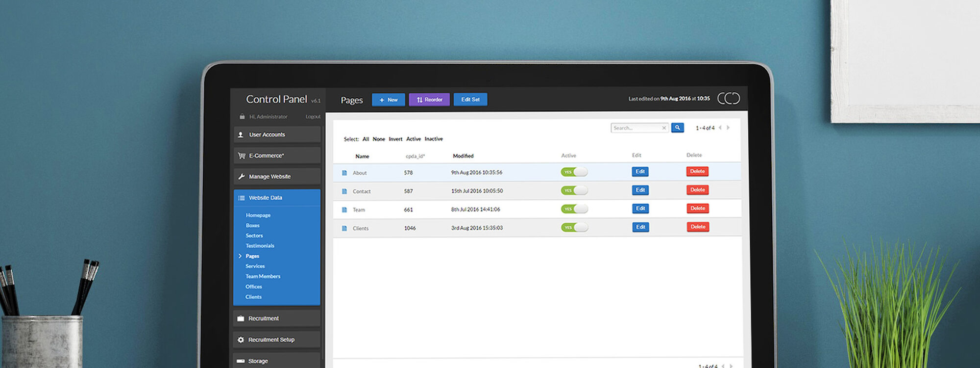Click the page icon in Team row
The width and height of the screenshot is (980, 368).
coord(344,210)
